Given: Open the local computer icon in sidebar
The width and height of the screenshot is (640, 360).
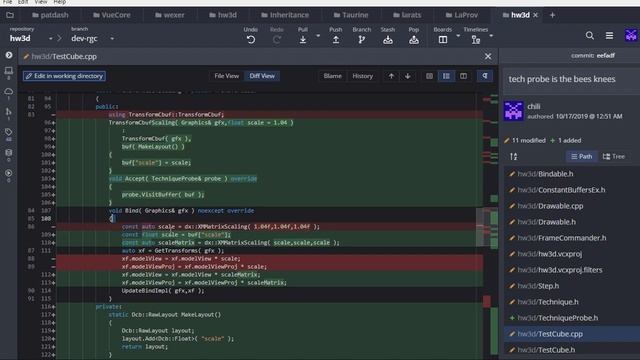Looking at the screenshot, I should tap(9, 71).
